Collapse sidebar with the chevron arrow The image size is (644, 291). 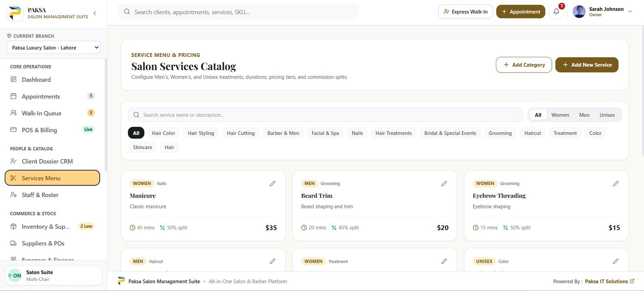95,13
